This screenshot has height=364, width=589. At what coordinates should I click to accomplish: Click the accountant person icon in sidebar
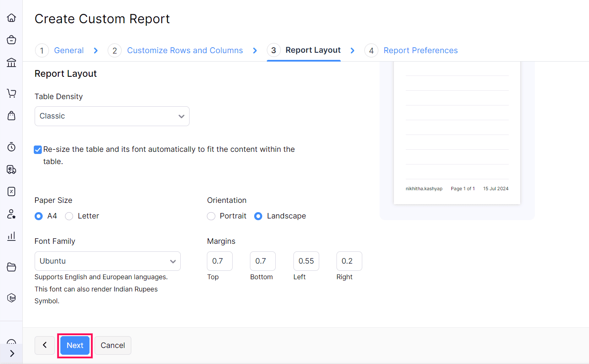coord(11,214)
